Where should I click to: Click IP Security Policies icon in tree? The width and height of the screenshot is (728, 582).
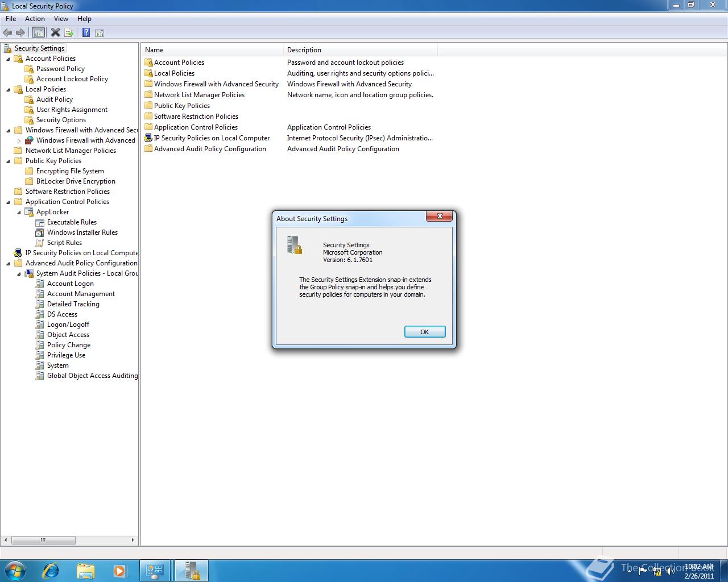tap(18, 253)
